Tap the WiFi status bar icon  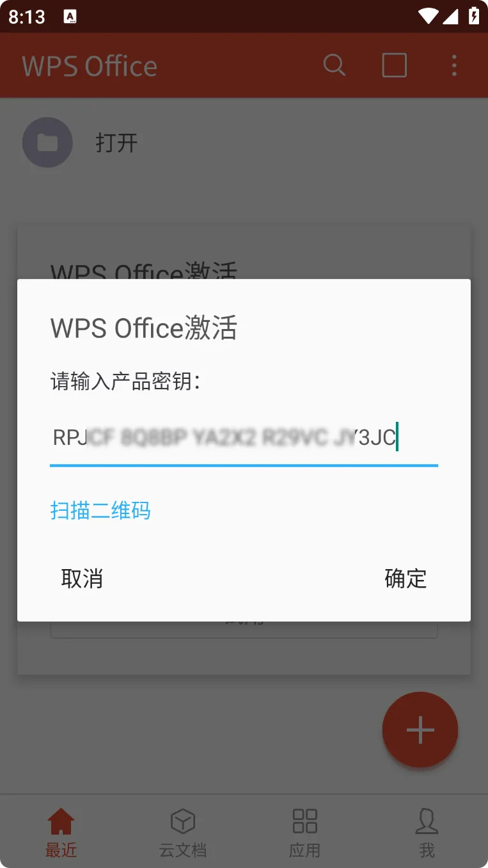[428, 16]
